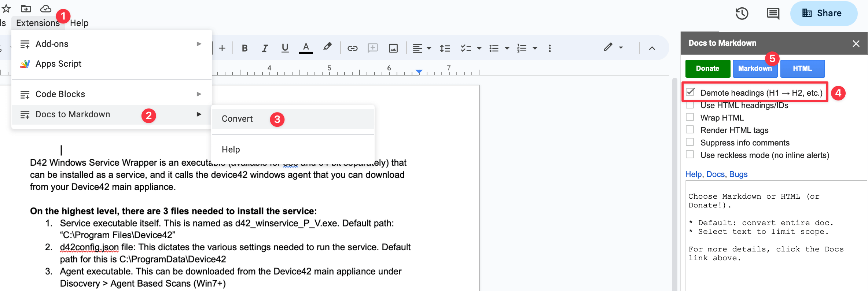Open the Code Blocks submenu
Screen dimensions: 868x291
(x=112, y=94)
